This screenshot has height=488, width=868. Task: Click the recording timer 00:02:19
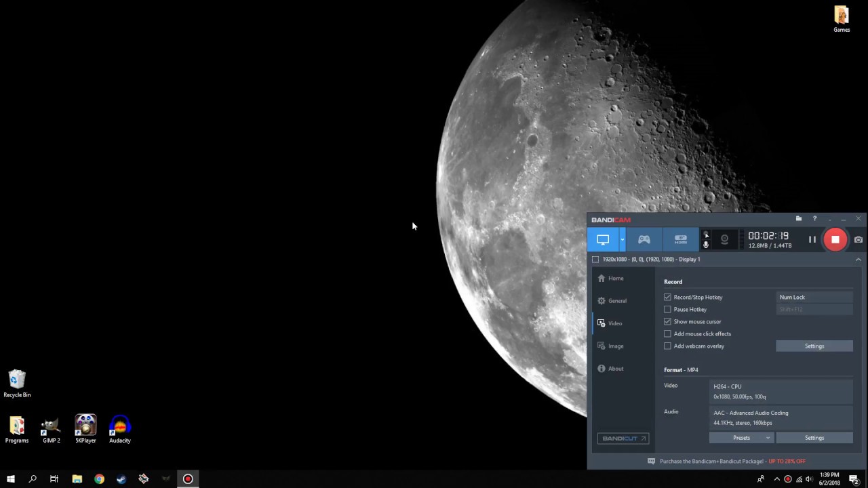click(768, 236)
